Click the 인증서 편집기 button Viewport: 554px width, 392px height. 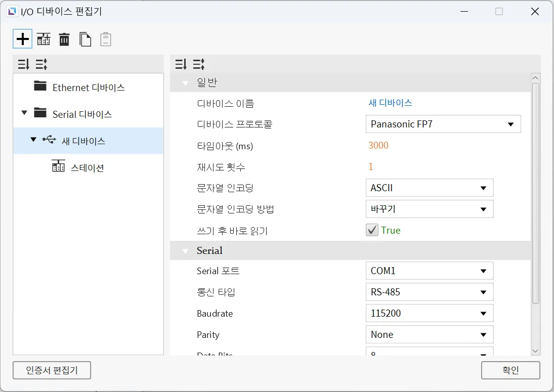pos(52,370)
